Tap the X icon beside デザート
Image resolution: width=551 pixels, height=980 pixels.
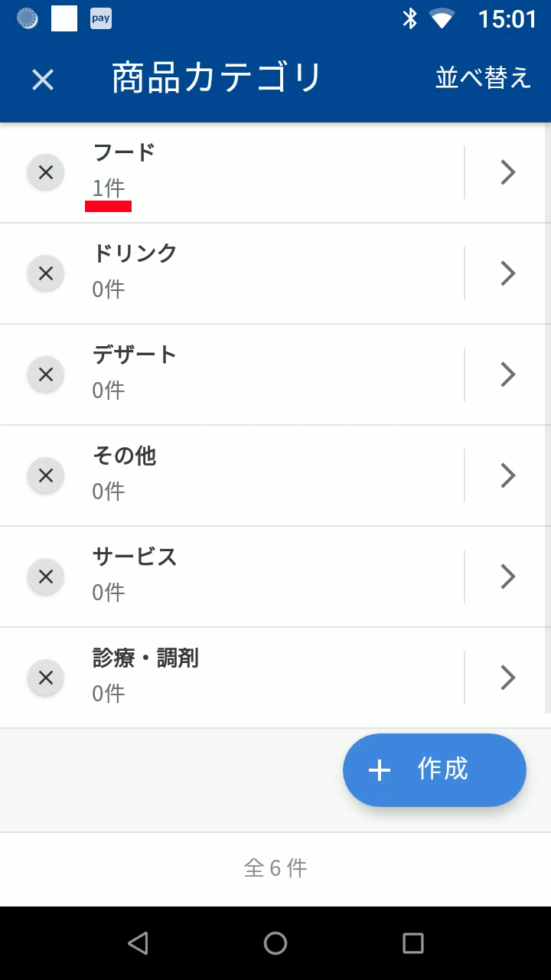(46, 374)
